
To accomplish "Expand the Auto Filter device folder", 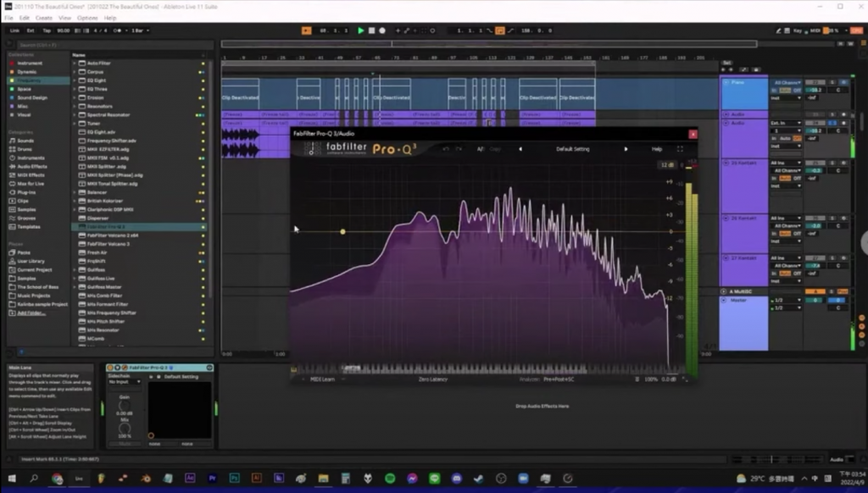I will (75, 63).
